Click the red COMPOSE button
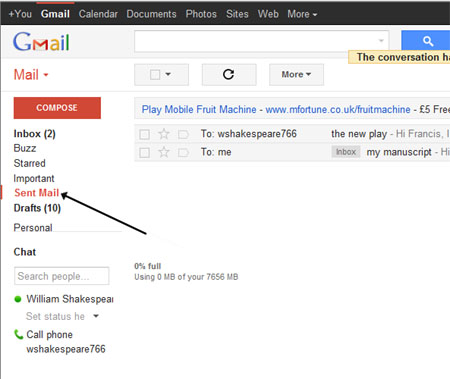This screenshot has height=379, width=450. 57,108
